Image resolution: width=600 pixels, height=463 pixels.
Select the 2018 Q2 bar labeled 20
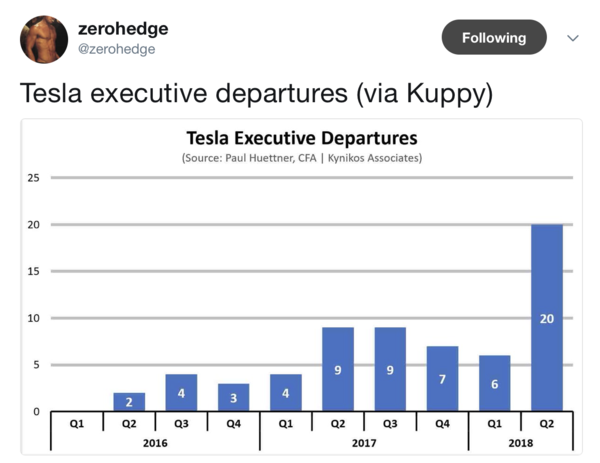pos(547,318)
